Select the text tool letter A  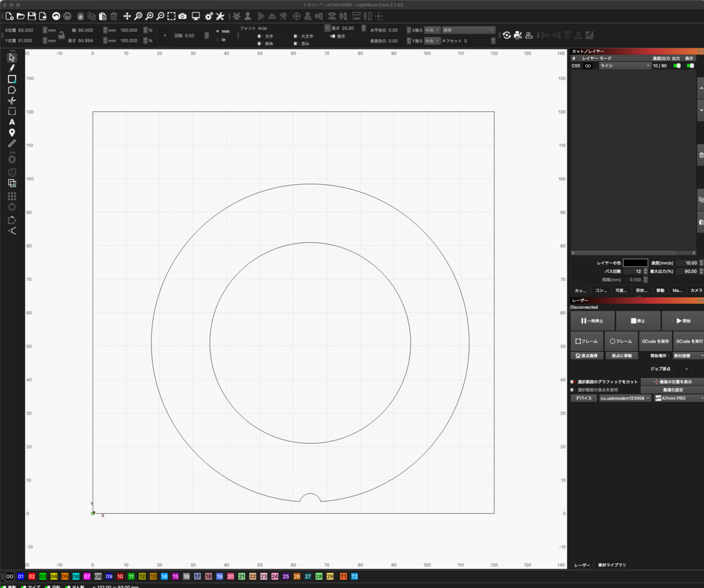tap(12, 122)
